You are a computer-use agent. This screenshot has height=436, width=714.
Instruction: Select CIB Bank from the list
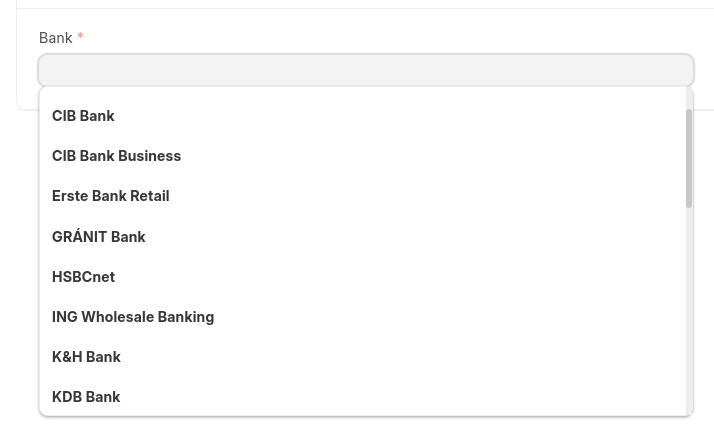pyautogui.click(x=83, y=116)
